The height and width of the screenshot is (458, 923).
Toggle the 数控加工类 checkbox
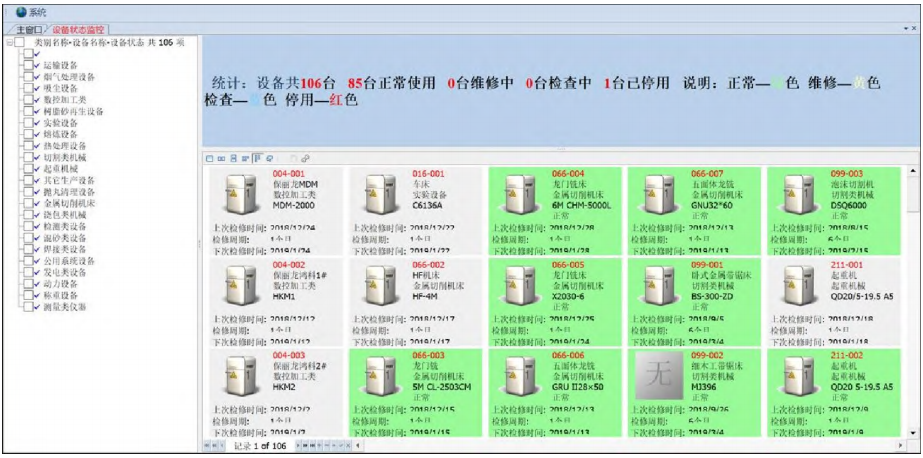pos(31,100)
